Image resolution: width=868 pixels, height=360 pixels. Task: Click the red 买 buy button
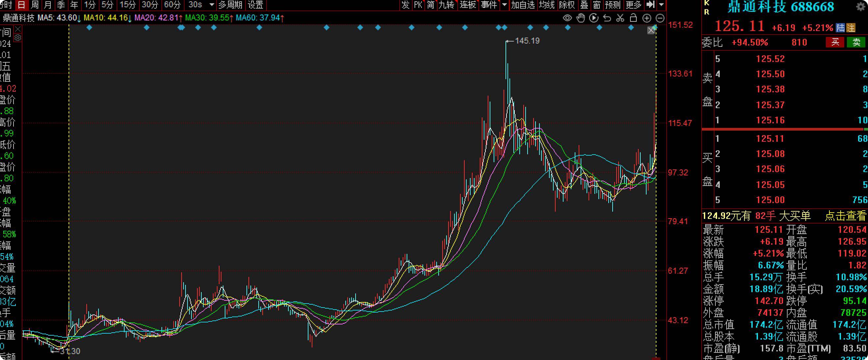click(835, 43)
